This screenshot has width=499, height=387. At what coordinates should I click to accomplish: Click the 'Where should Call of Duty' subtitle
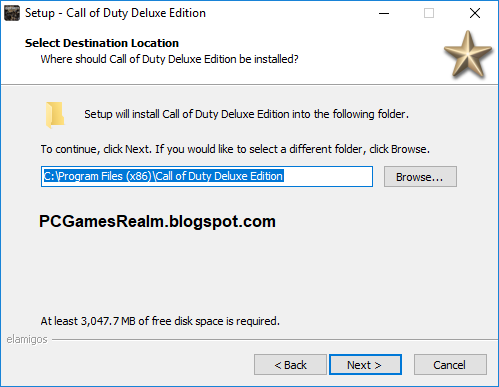click(169, 59)
